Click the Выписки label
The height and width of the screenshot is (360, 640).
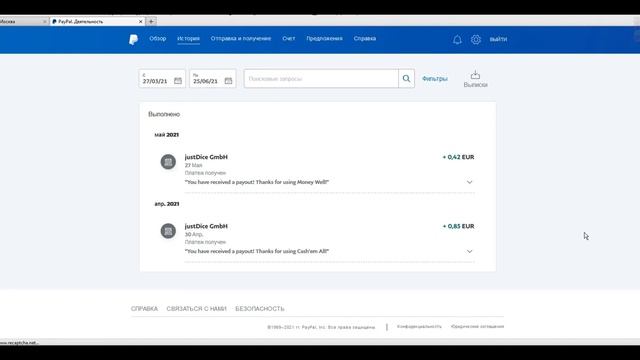coord(476,84)
